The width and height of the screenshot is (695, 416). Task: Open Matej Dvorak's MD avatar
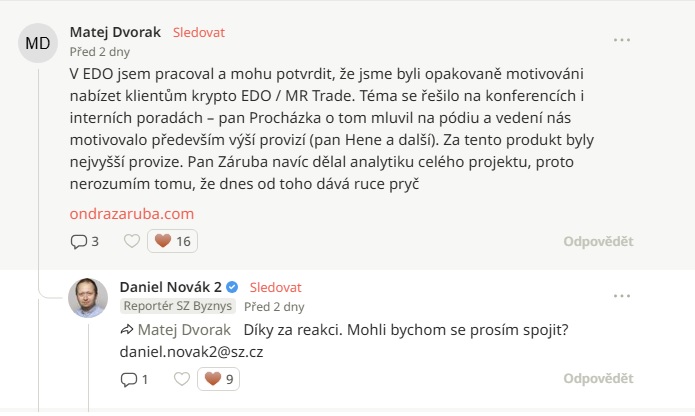click(38, 43)
